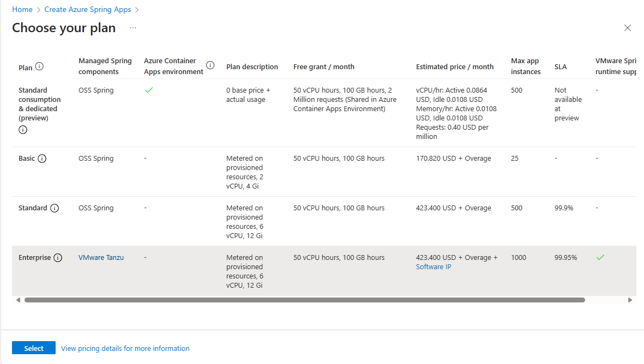Image resolution: width=644 pixels, height=364 pixels.
Task: Click info icon next to Enterprise plan
Action: coord(58,258)
